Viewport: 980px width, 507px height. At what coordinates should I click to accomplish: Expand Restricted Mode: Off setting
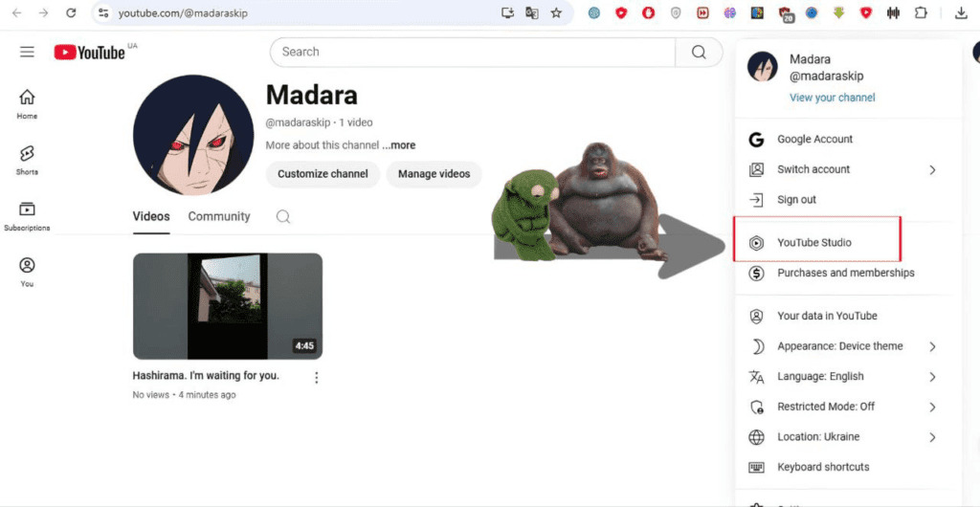pos(848,407)
